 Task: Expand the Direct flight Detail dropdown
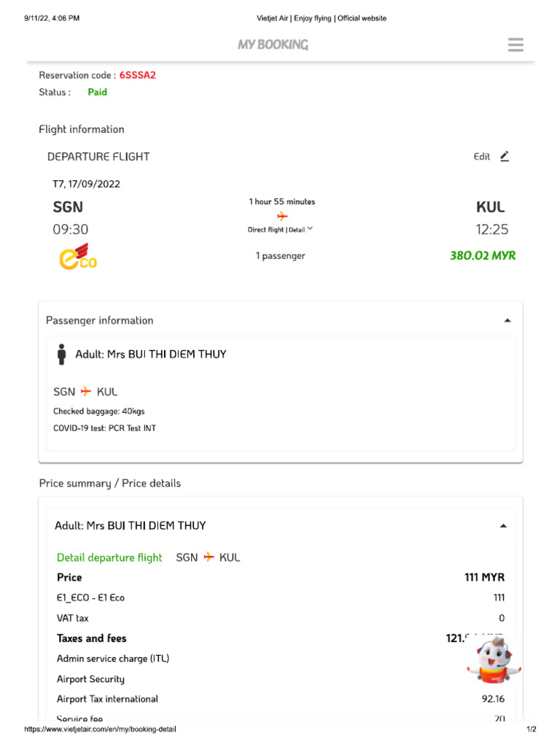pyautogui.click(x=310, y=229)
